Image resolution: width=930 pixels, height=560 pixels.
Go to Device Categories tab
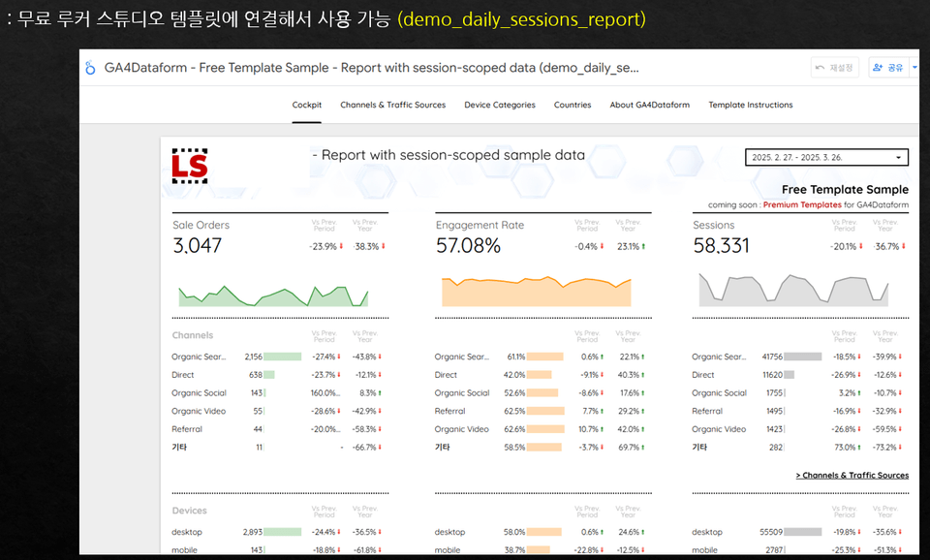coord(500,105)
